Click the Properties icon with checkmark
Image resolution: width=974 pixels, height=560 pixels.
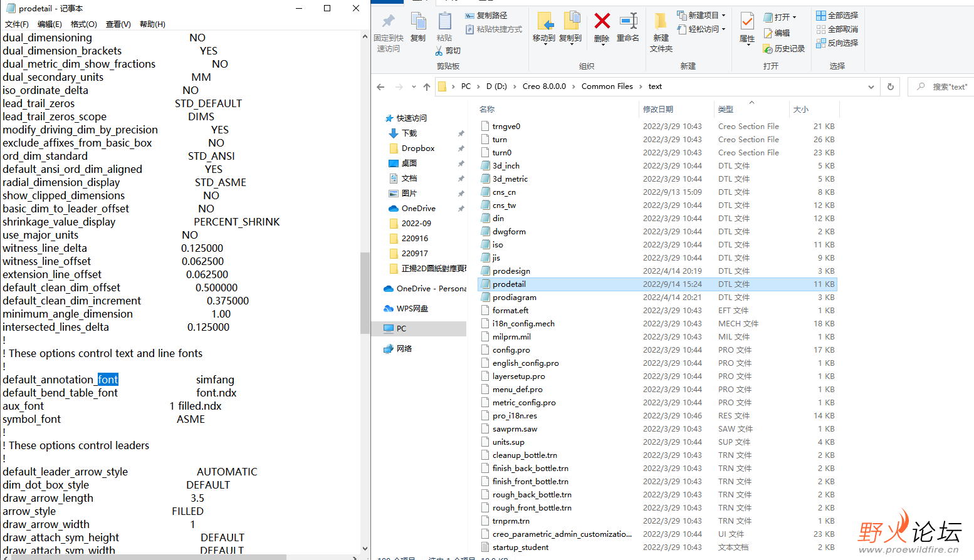pyautogui.click(x=747, y=21)
